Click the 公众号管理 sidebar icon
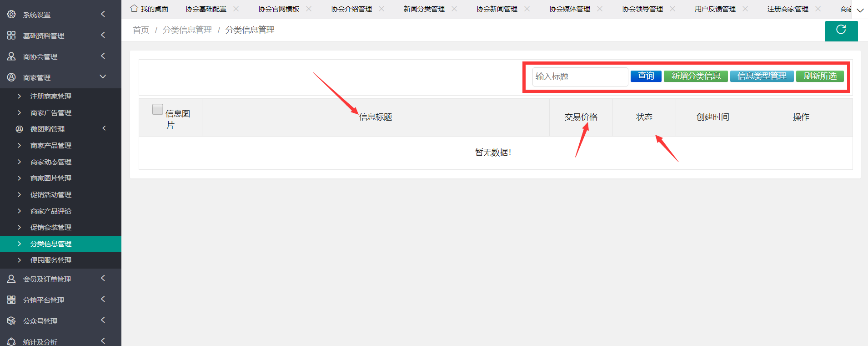Screen dimensions: 868x346 [x=11, y=321]
